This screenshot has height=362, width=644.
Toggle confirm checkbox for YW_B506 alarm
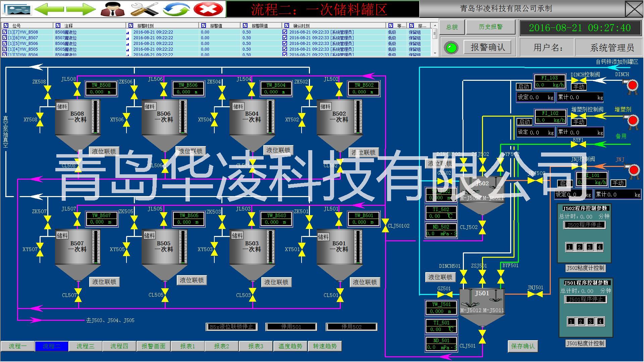click(285, 44)
